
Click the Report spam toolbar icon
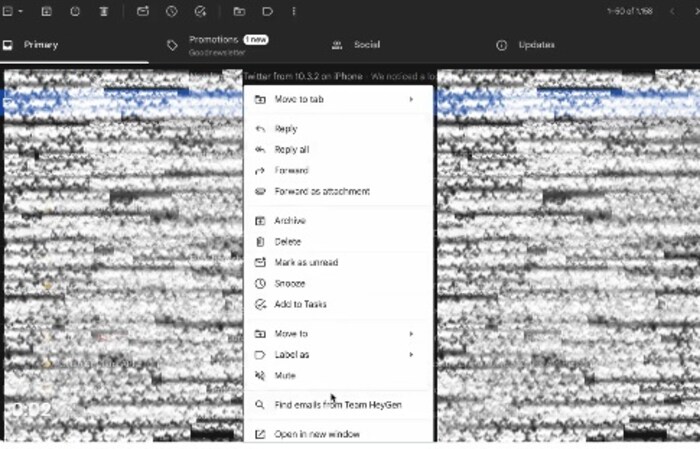pyautogui.click(x=75, y=11)
